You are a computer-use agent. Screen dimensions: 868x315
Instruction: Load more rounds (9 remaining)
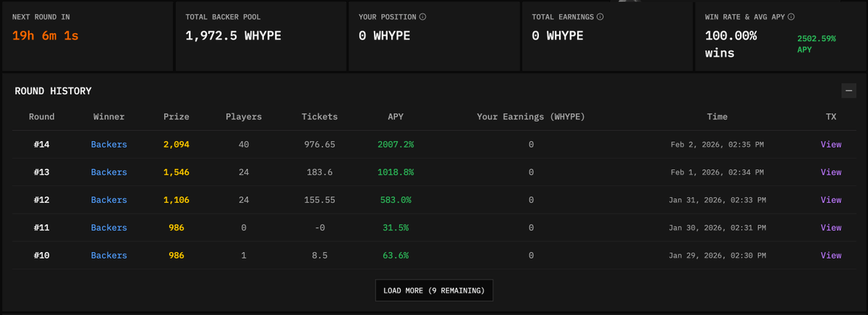coord(434,290)
